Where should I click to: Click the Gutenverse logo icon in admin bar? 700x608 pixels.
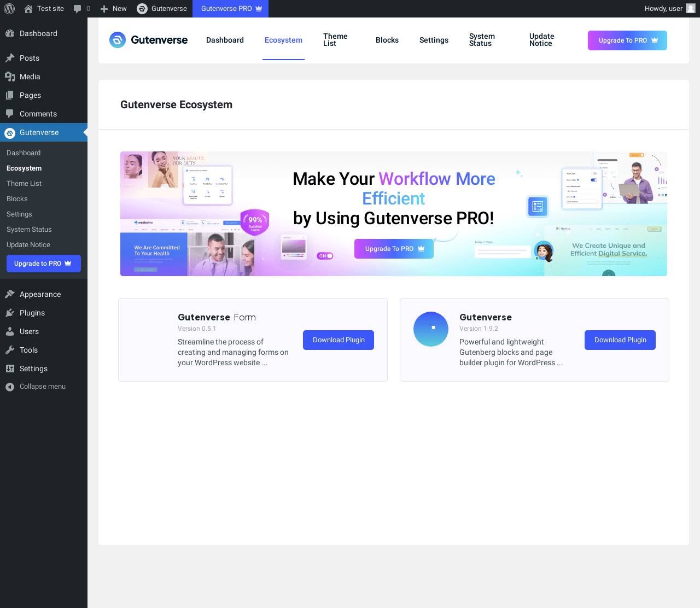point(142,9)
